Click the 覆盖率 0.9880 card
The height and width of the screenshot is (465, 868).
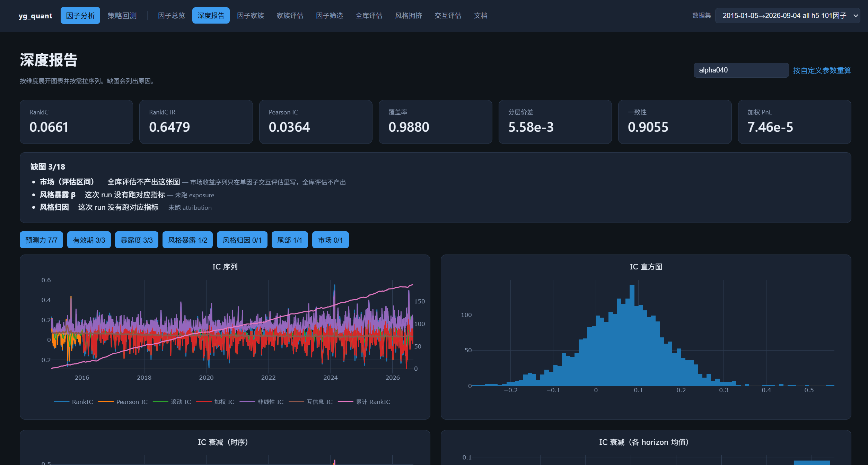[435, 122]
